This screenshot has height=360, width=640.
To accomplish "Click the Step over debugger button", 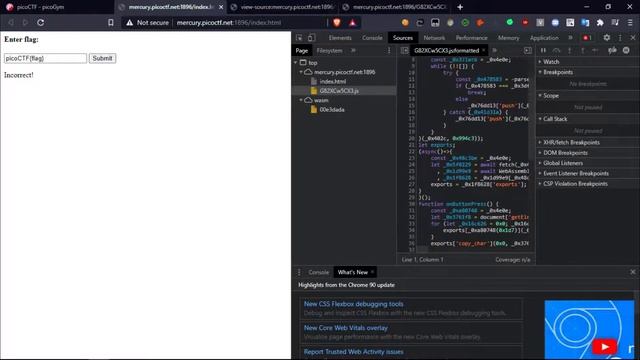I will pos(556,50).
